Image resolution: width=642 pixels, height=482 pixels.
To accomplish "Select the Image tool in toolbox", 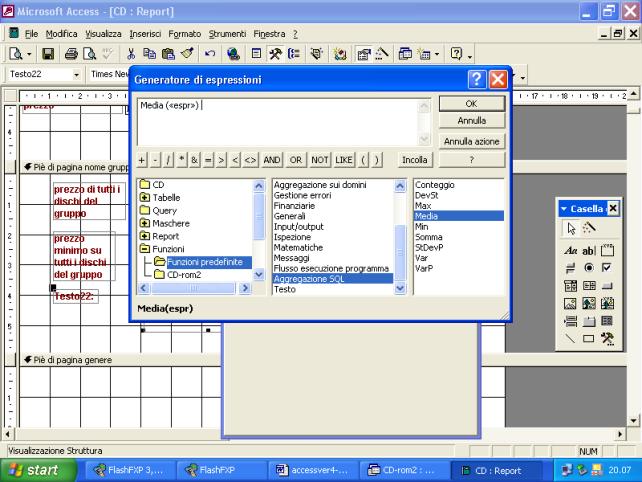I will pyautogui.click(x=570, y=303).
